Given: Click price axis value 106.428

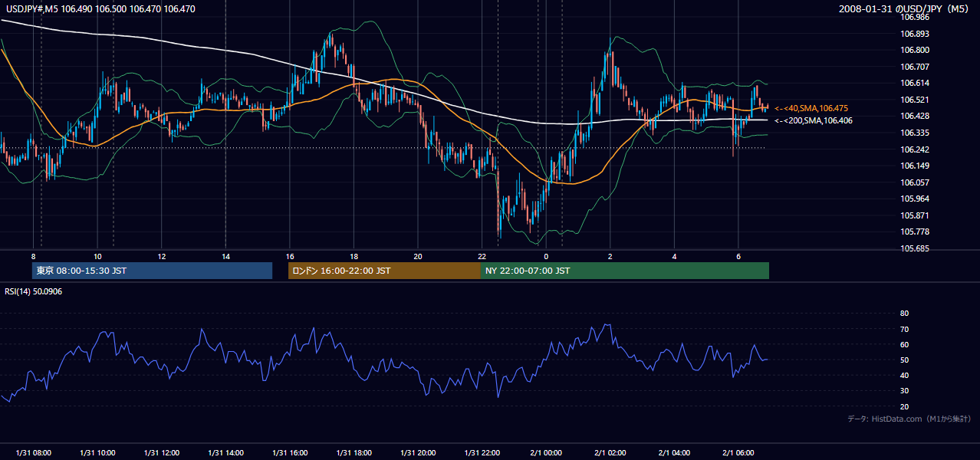Looking at the screenshot, I should (915, 116).
